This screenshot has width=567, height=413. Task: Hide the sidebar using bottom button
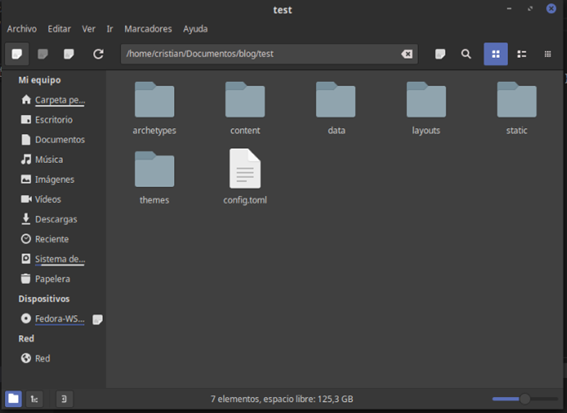[x=64, y=399]
